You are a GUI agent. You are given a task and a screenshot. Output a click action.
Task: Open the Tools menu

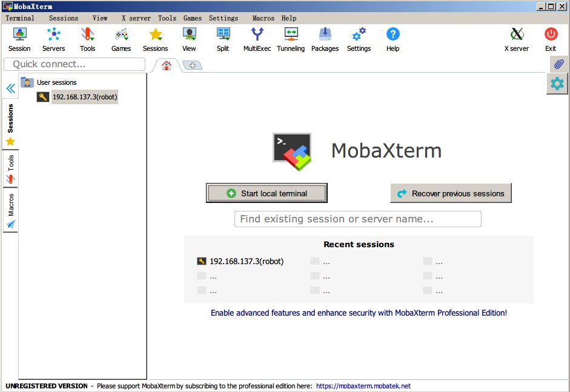167,18
